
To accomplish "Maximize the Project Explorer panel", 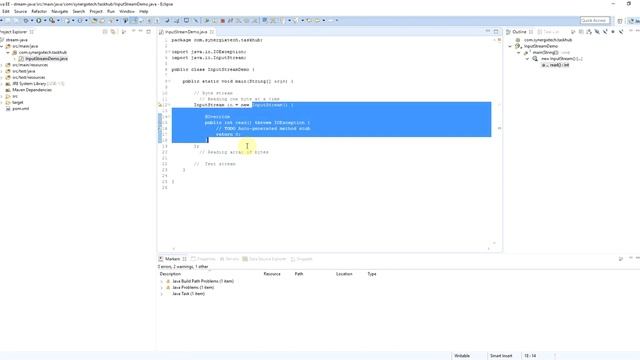I will coord(149,31).
